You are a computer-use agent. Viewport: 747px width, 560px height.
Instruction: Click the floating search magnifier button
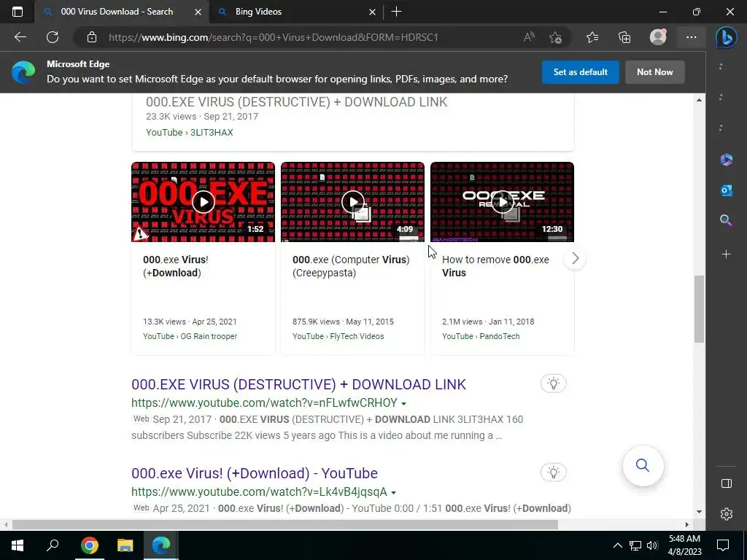643,465
